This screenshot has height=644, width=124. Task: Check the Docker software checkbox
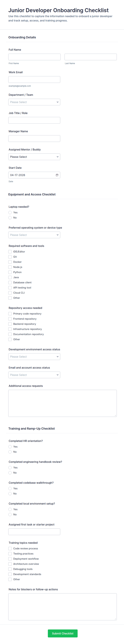click(10, 262)
